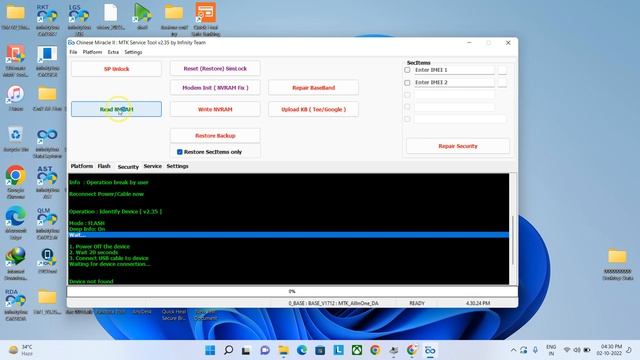The height and width of the screenshot is (360, 640).
Task: Open the Xbox app from taskbar
Action: click(x=357, y=350)
